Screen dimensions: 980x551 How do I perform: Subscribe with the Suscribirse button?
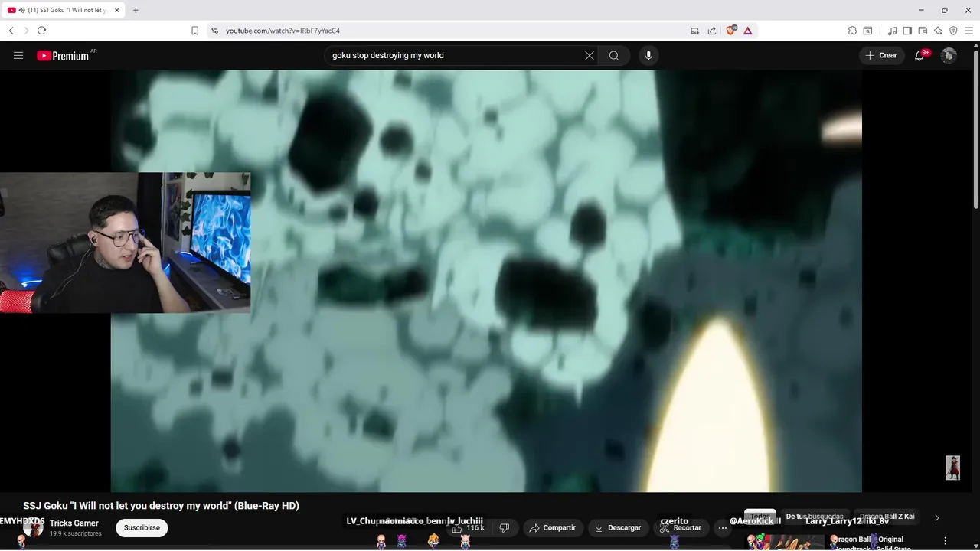pos(142,527)
